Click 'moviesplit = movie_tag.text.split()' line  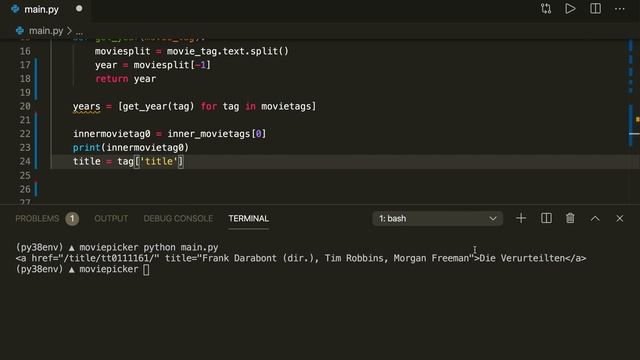[x=191, y=51]
